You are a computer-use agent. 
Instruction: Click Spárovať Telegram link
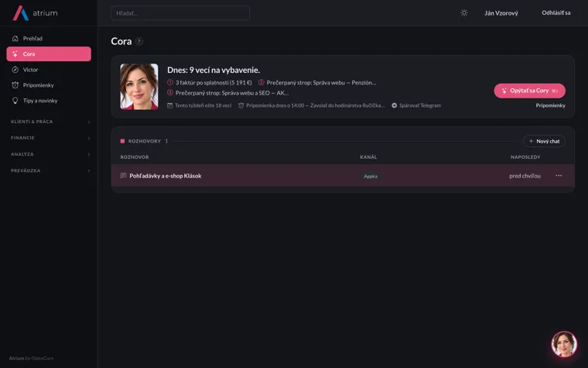click(419, 105)
